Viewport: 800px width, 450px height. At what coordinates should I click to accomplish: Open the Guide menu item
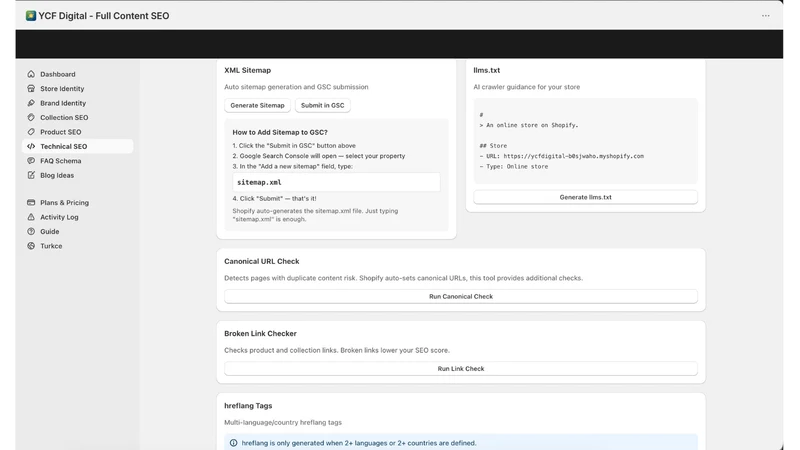click(x=49, y=231)
